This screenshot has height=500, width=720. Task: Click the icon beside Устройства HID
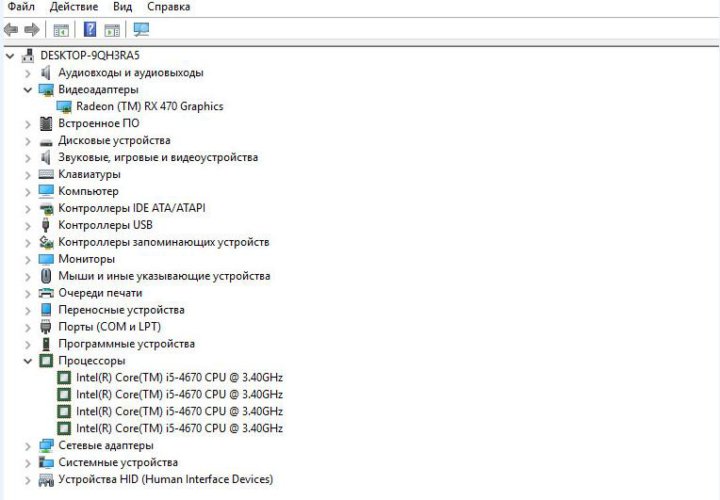point(46,480)
